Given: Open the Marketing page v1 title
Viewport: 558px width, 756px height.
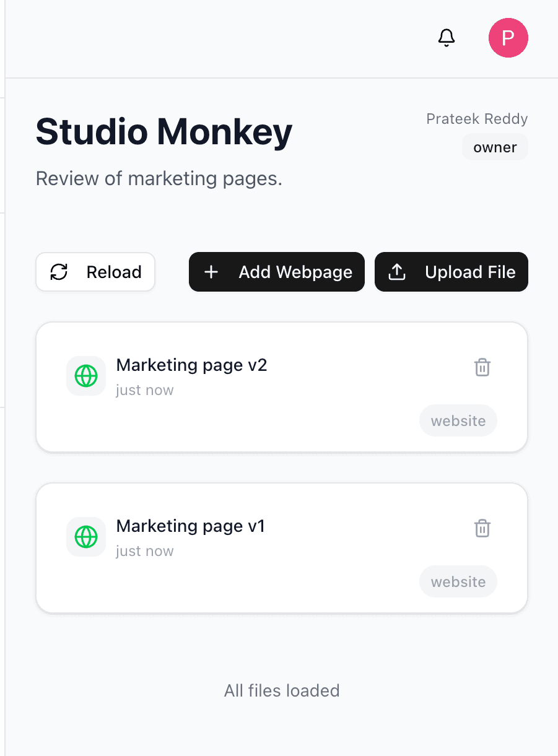Looking at the screenshot, I should tap(191, 526).
